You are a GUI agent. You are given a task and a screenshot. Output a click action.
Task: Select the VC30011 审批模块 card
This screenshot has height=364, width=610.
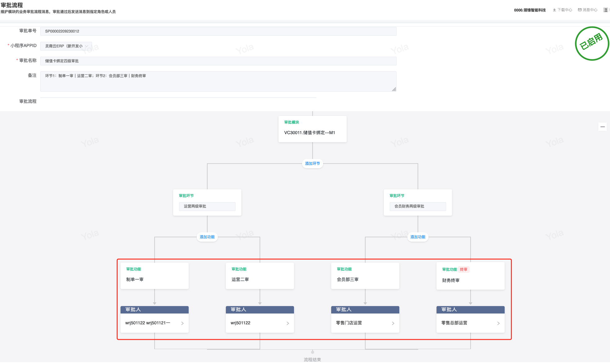312,129
